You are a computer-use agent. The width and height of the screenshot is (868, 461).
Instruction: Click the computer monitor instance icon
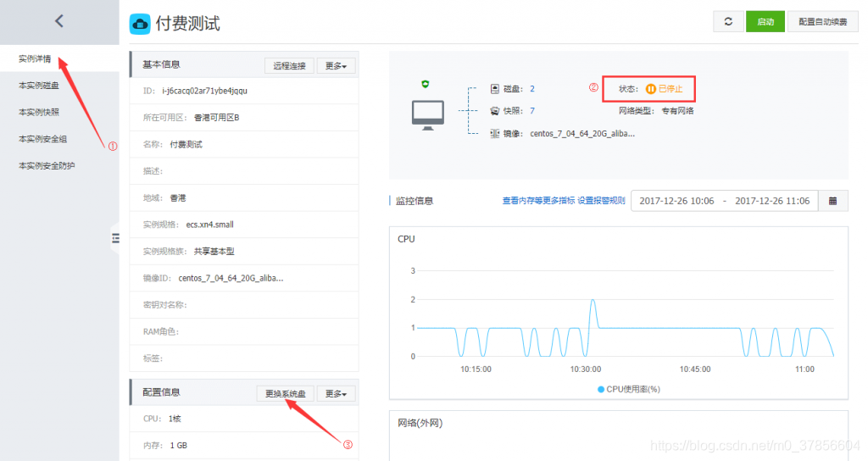coord(427,115)
